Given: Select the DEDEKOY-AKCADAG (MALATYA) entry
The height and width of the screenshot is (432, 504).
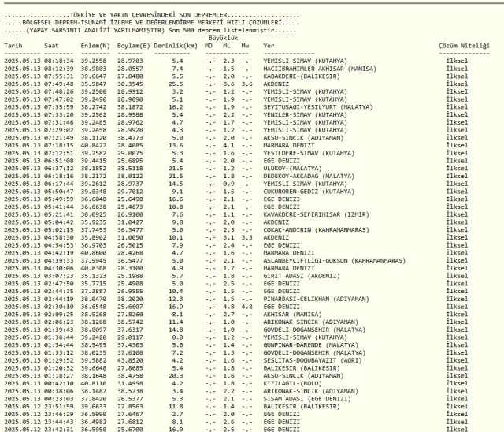Looking at the screenshot, I should pos(307,173).
